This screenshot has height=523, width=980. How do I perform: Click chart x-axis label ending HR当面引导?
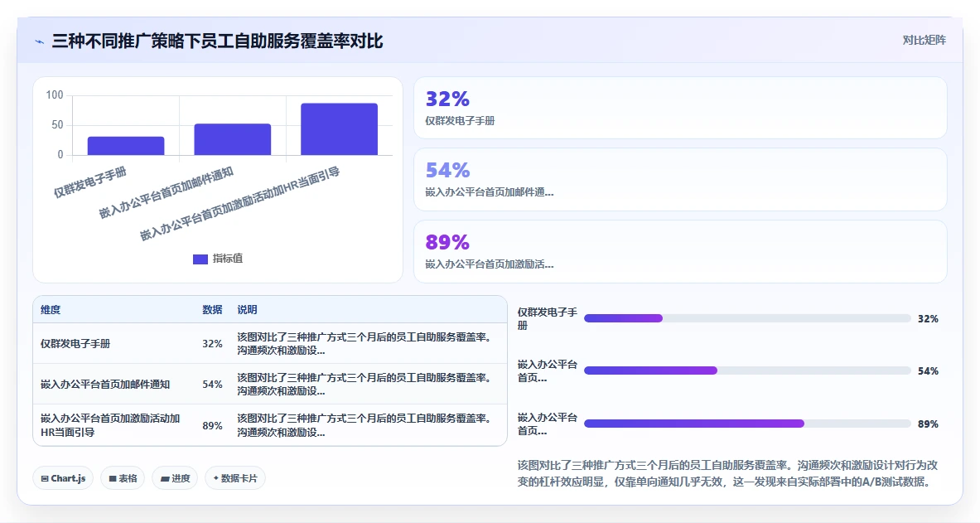[240, 204]
